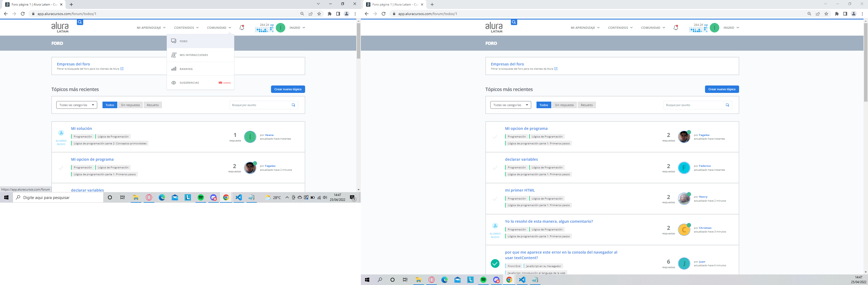Focus the Digite aqui para pesquisar taskbar search

click(x=58, y=197)
